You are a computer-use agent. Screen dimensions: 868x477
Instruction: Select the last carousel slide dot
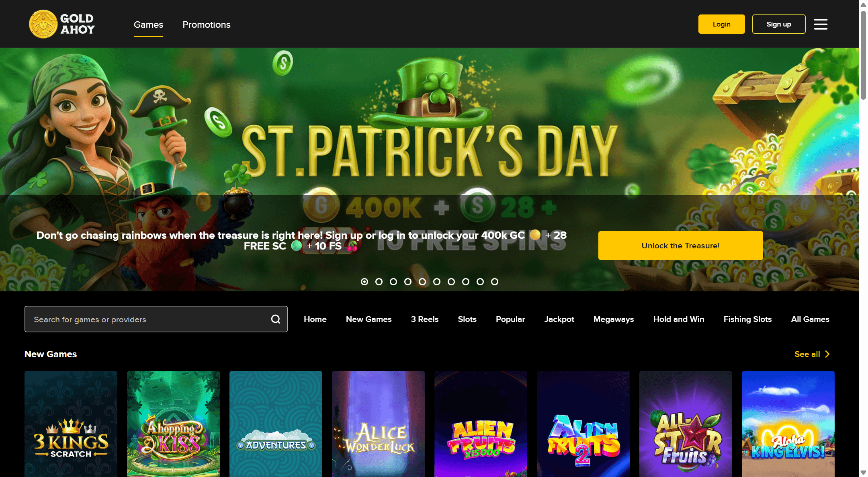(495, 282)
